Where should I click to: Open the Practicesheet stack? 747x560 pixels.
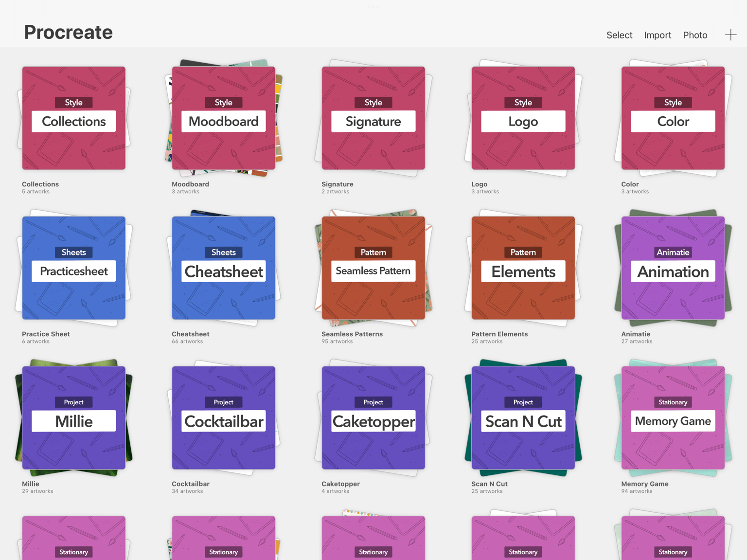click(74, 268)
